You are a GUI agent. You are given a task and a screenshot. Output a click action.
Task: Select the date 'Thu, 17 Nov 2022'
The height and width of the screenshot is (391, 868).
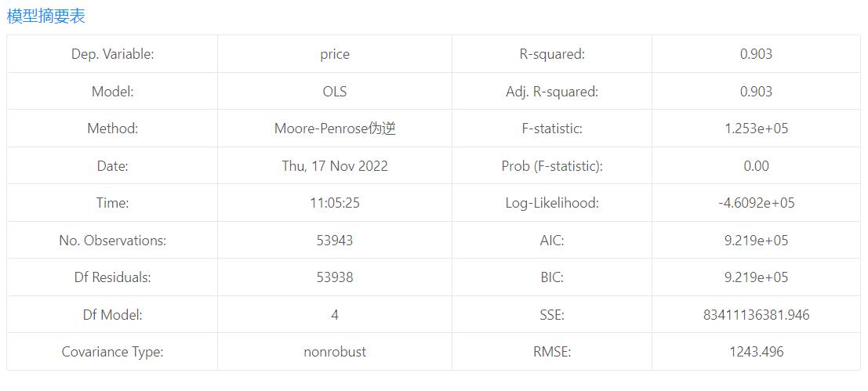click(x=335, y=166)
